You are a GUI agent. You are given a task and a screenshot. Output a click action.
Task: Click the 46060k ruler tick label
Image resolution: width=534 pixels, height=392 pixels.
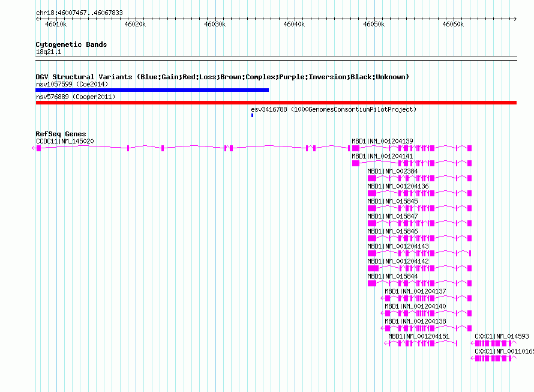(453, 24)
